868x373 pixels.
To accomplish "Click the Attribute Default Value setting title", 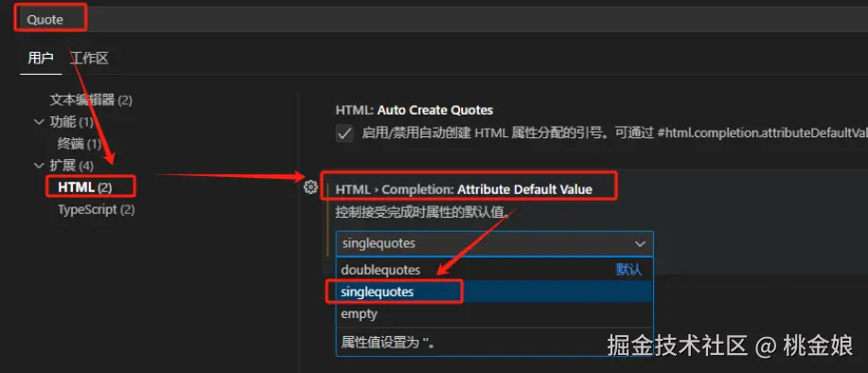I will tap(464, 189).
